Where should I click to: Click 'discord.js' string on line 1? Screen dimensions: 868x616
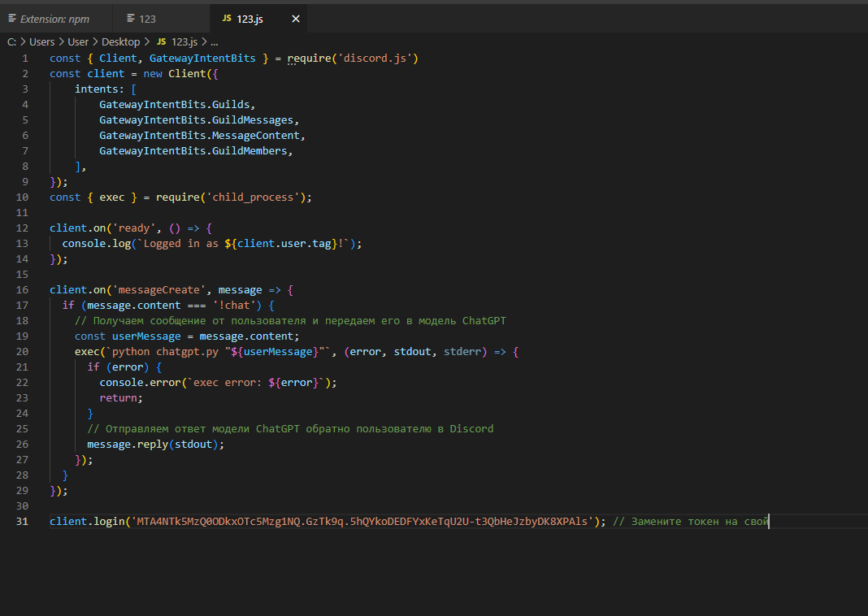375,59
